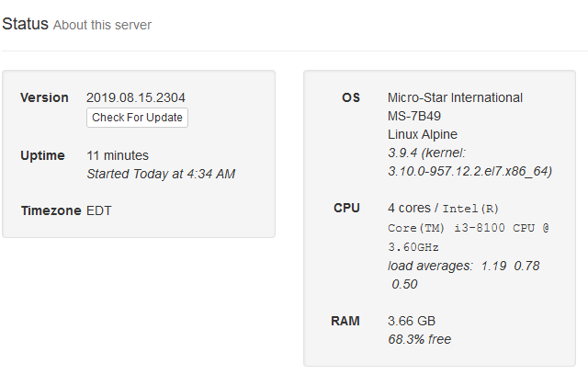Select the 11 minutes uptime value
Screen dimensions: 588x386
pyautogui.click(x=117, y=155)
